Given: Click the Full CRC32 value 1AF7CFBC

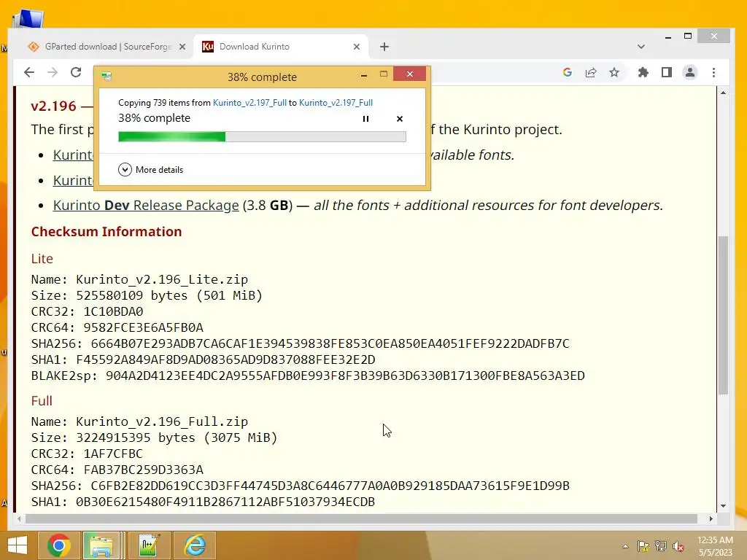Looking at the screenshot, I should (x=113, y=454).
